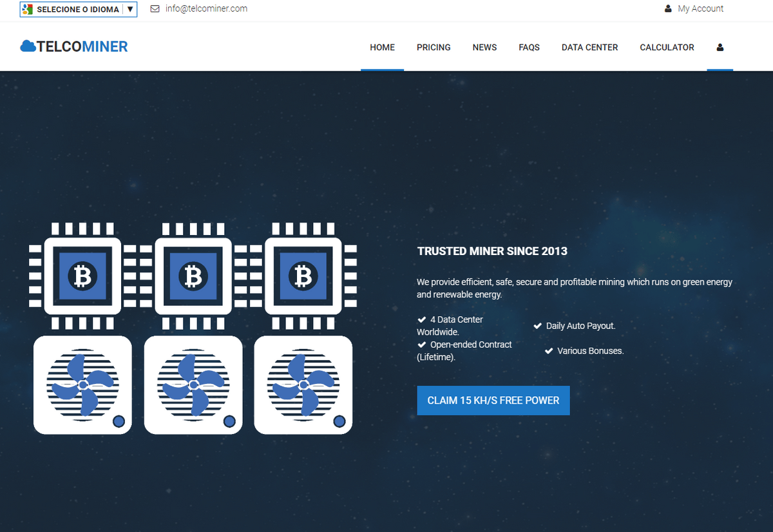
Task: Click the user profile icon in navigation bar
Action: tap(720, 47)
